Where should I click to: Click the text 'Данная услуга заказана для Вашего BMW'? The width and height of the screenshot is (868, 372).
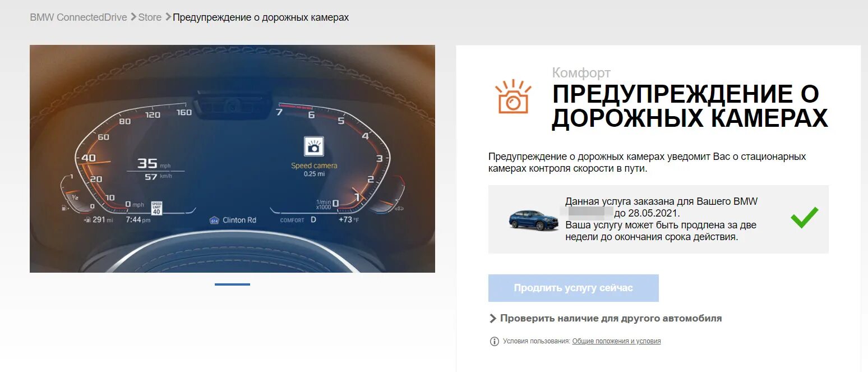click(662, 201)
